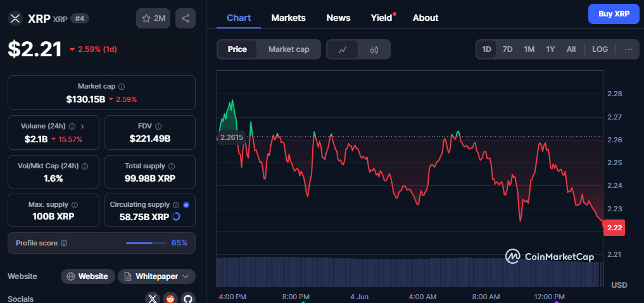644x303 pixels.
Task: Click info icon beside FDV
Action: click(158, 127)
